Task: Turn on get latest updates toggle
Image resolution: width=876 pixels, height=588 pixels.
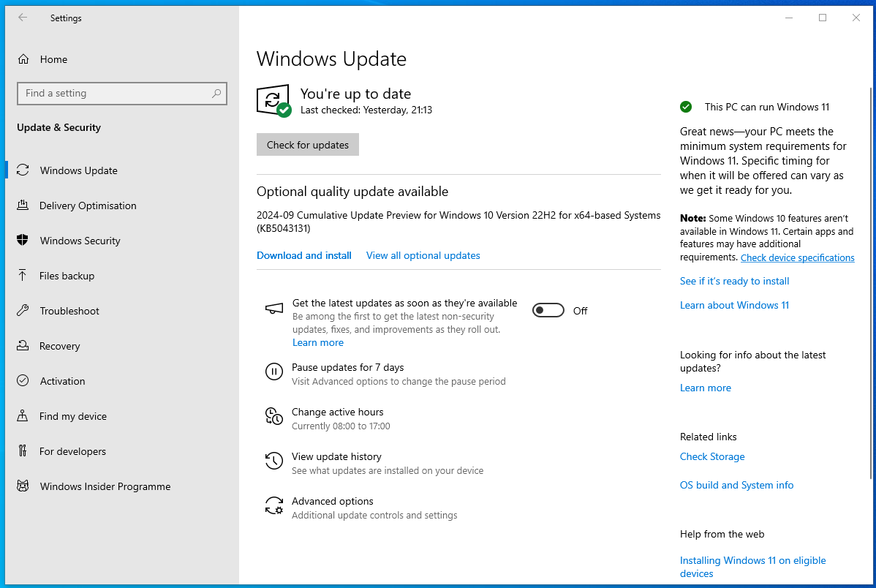Action: tap(548, 310)
